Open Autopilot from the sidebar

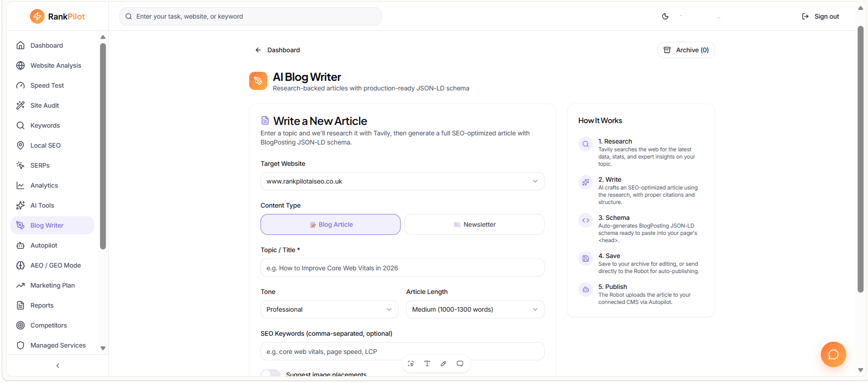point(52,245)
